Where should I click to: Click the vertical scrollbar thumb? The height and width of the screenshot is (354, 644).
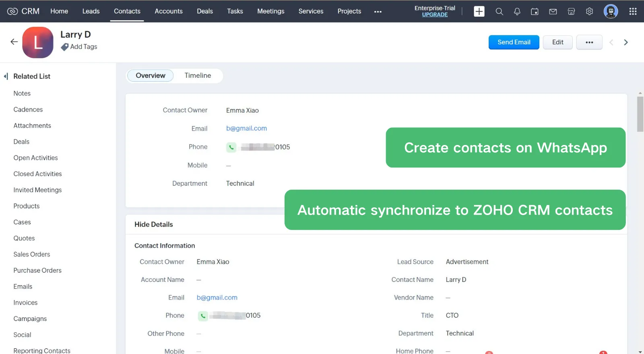coord(640,114)
